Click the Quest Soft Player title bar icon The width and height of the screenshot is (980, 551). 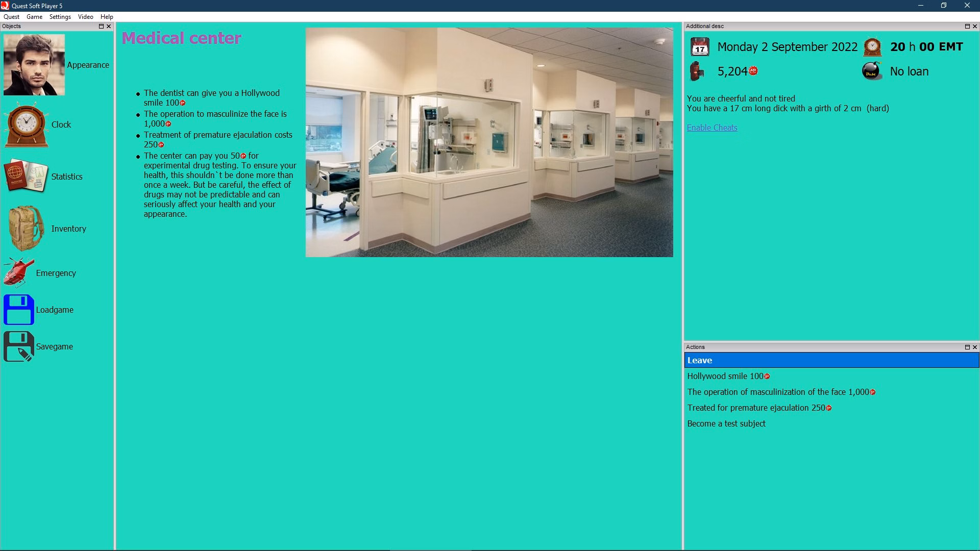click(5, 6)
